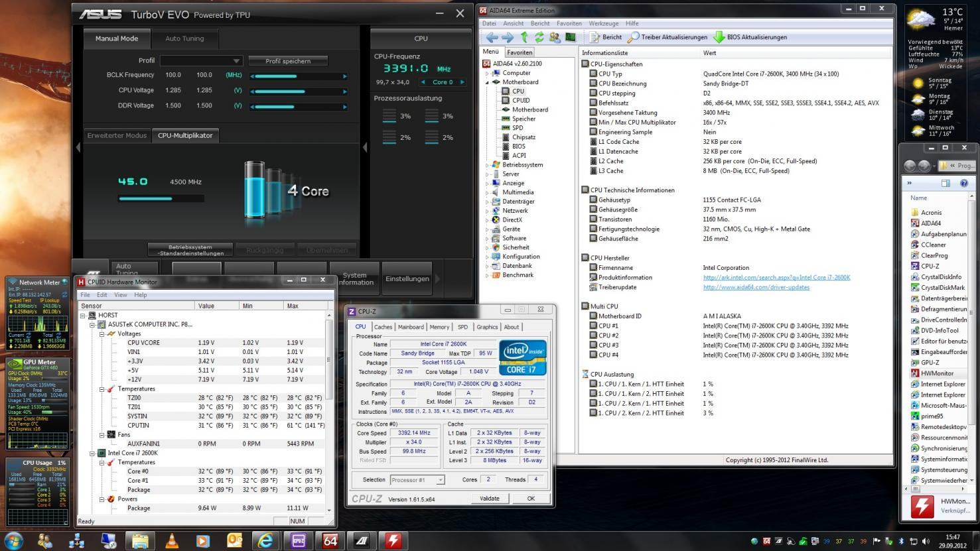This screenshot has height=551, width=980.
Task: Click the AIDA64 refresh toolbar icon
Action: (539, 37)
